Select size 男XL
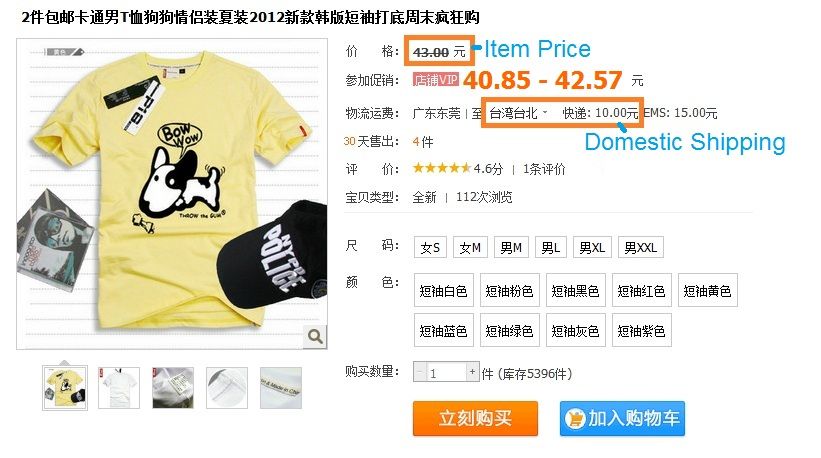The width and height of the screenshot is (821, 458). (x=592, y=247)
